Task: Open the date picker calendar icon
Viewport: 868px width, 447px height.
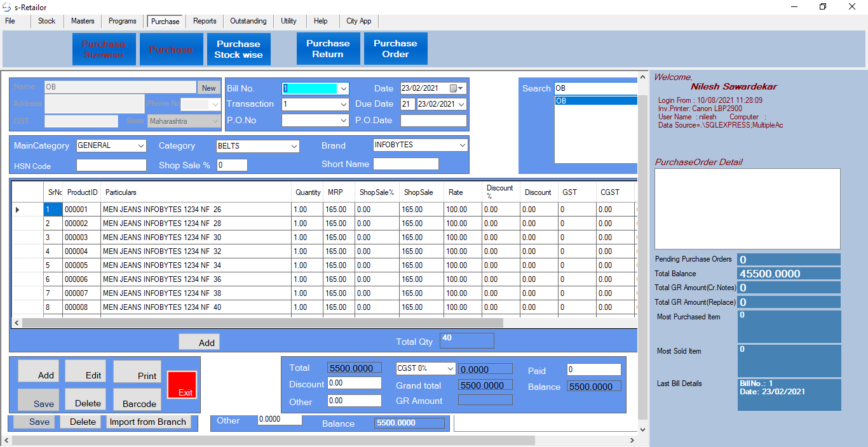Action: (x=454, y=88)
